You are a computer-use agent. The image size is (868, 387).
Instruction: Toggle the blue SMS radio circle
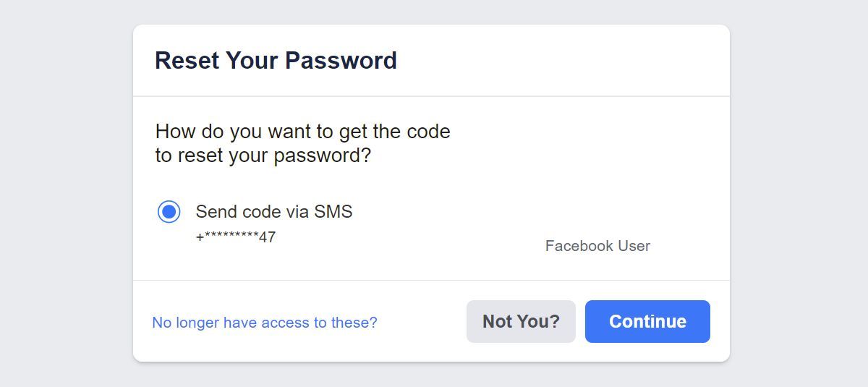click(169, 212)
